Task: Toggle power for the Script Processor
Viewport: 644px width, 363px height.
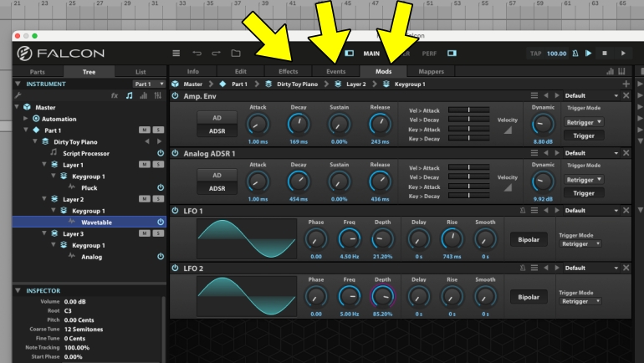Action: [x=161, y=153]
